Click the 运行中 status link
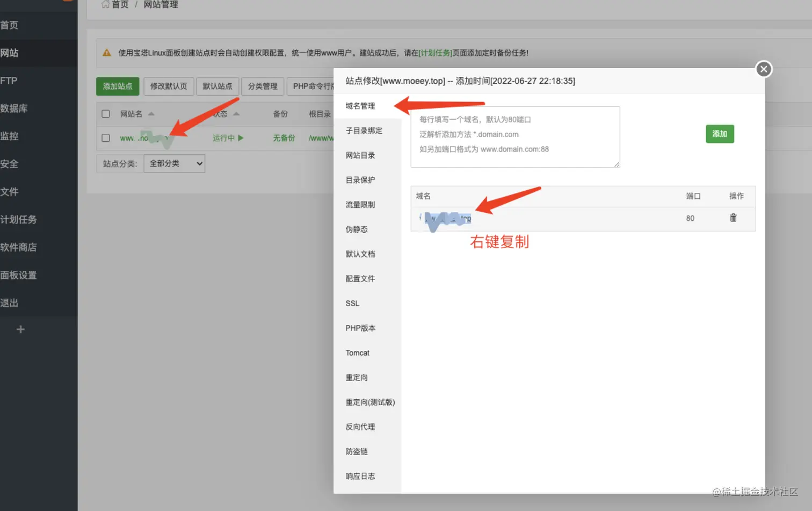812x511 pixels. 224,138
